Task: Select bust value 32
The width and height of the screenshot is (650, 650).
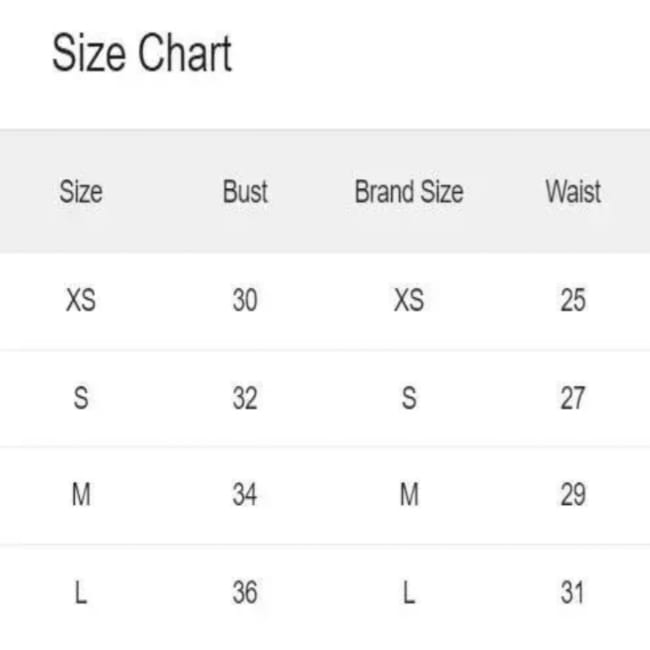Action: click(245, 398)
